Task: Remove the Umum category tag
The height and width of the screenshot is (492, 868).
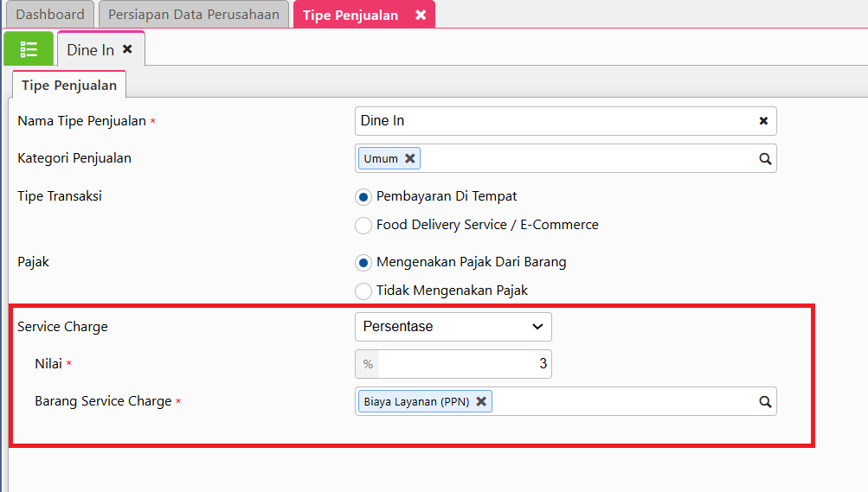Action: coord(410,158)
